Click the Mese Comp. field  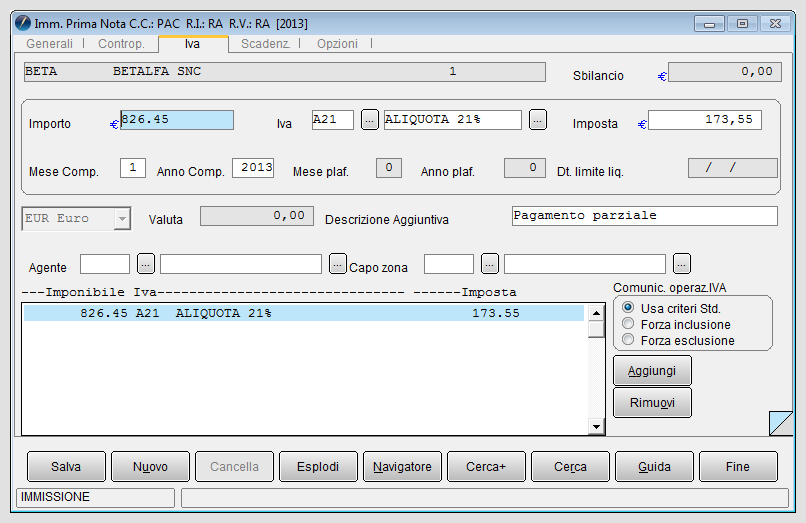click(133, 168)
